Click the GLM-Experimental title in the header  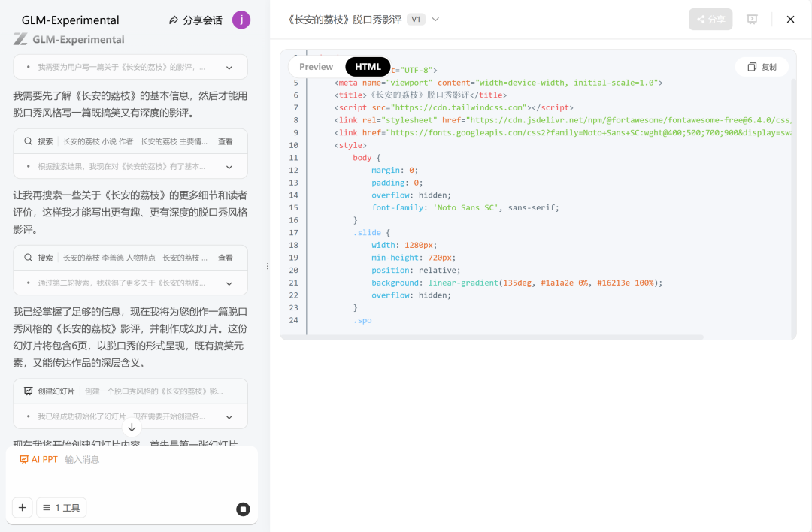[69, 20]
